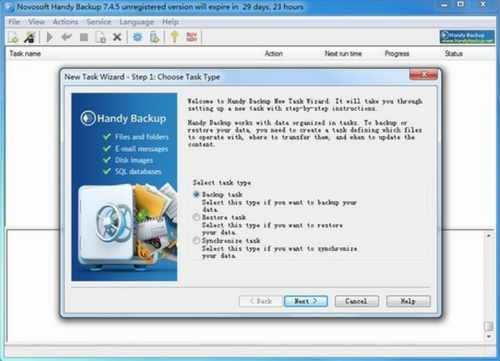
Task: Click the Next button in wizard
Action: coord(306,301)
